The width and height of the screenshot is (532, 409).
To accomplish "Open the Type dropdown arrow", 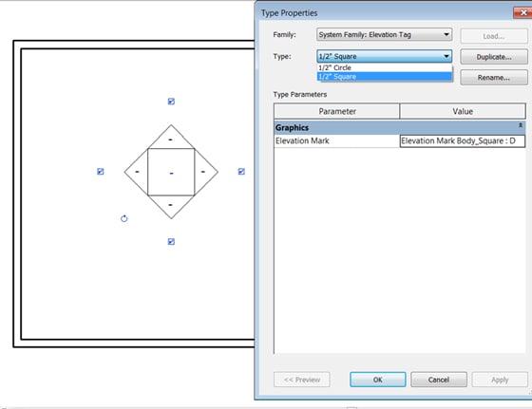I will 446,56.
